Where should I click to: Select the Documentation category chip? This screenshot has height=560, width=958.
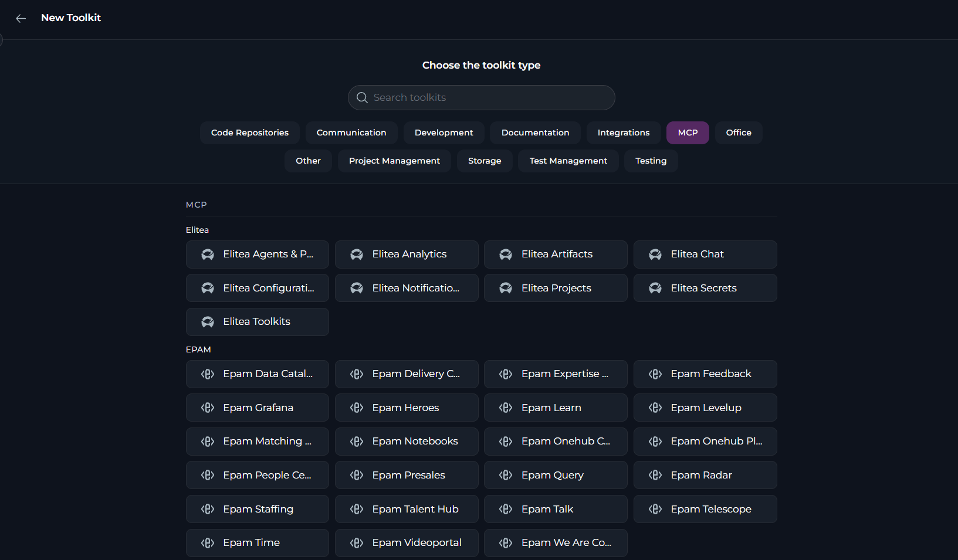point(535,133)
